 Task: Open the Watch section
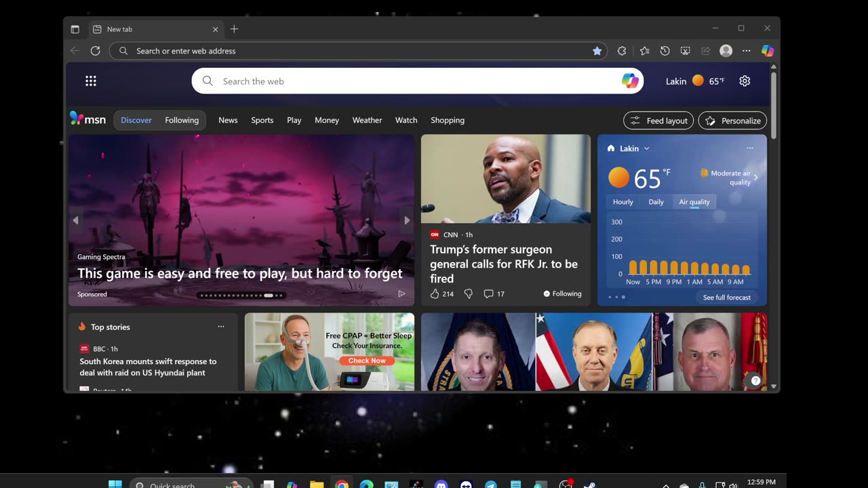coord(406,120)
